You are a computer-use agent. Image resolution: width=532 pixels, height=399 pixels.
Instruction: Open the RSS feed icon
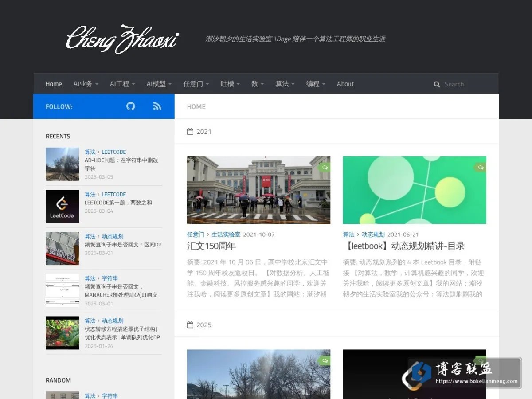pos(157,106)
